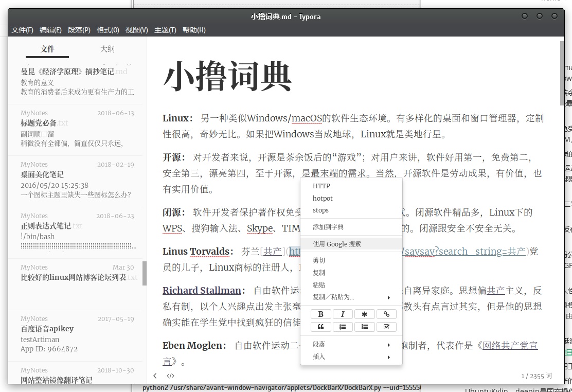572x392 pixels.
Task: Click 小撸词典 heading text
Action: point(227,77)
